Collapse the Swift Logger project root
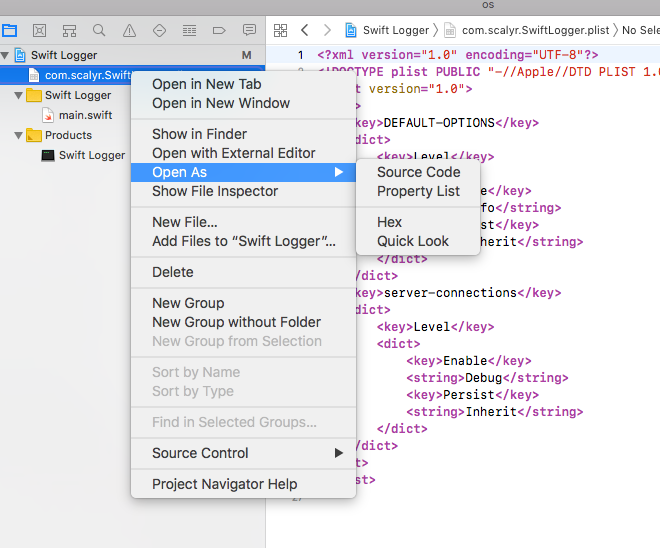 pos(6,55)
